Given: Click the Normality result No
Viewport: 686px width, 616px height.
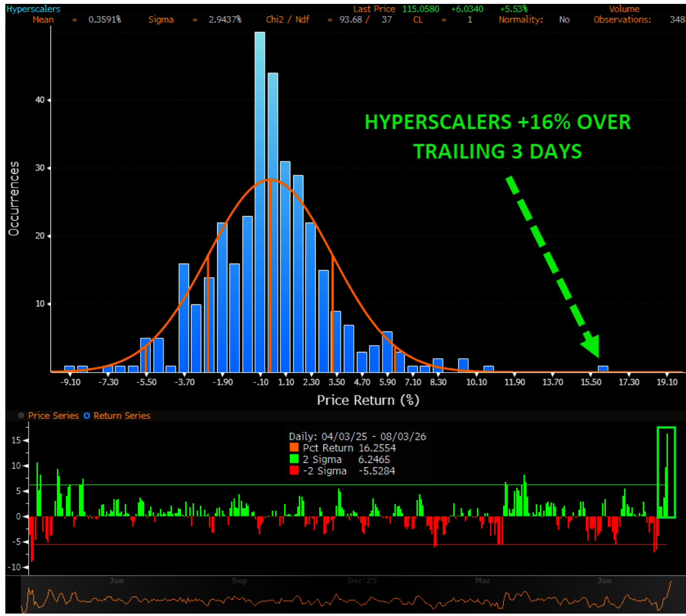Looking at the screenshot, I should tap(564, 19).
